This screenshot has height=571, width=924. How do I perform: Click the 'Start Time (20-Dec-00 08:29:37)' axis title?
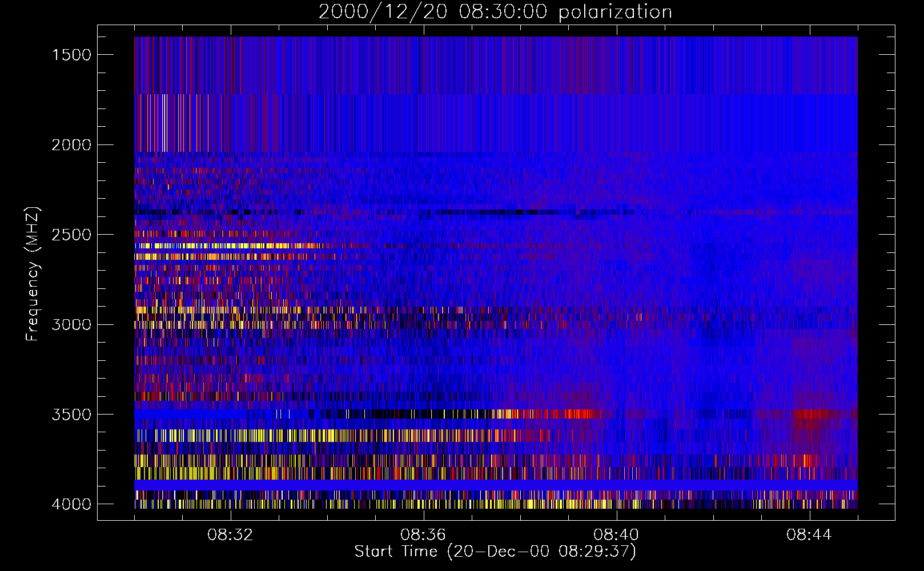pyautogui.click(x=495, y=552)
